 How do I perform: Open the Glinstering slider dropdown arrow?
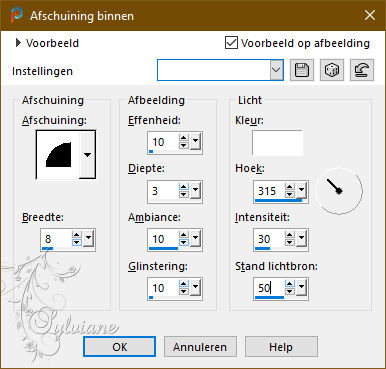click(x=195, y=287)
